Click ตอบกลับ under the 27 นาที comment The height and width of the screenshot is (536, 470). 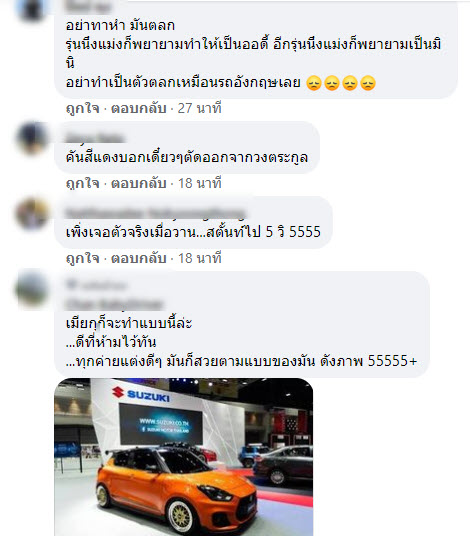138,108
